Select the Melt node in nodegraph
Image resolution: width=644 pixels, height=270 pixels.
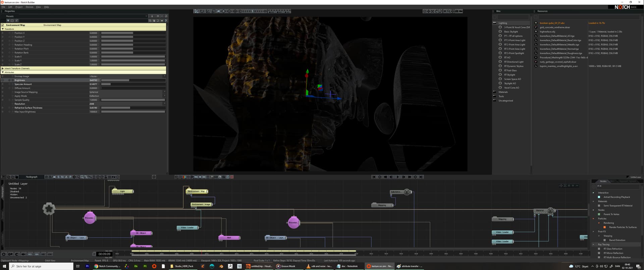click(229, 238)
